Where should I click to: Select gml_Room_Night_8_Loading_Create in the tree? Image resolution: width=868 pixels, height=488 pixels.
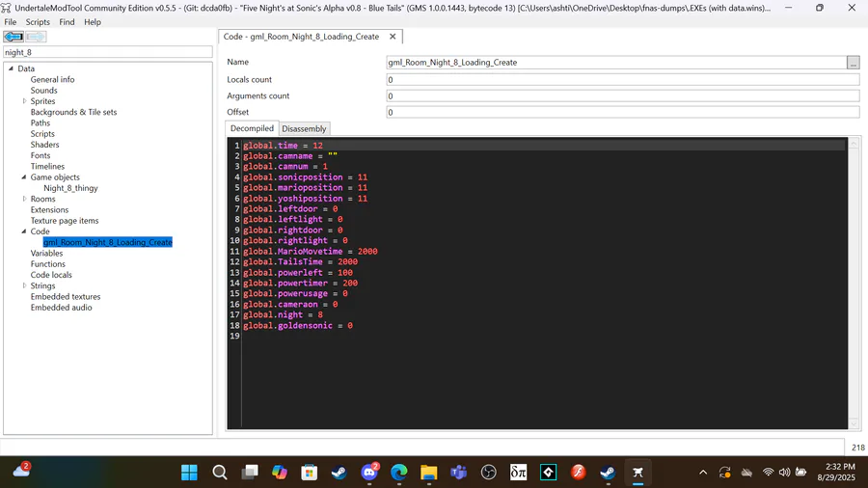[108, 242]
